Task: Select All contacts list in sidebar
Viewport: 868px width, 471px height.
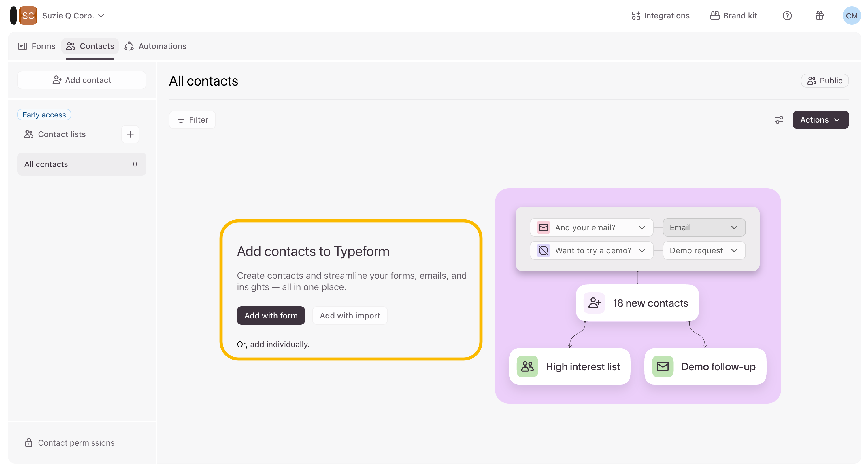Action: click(x=81, y=164)
